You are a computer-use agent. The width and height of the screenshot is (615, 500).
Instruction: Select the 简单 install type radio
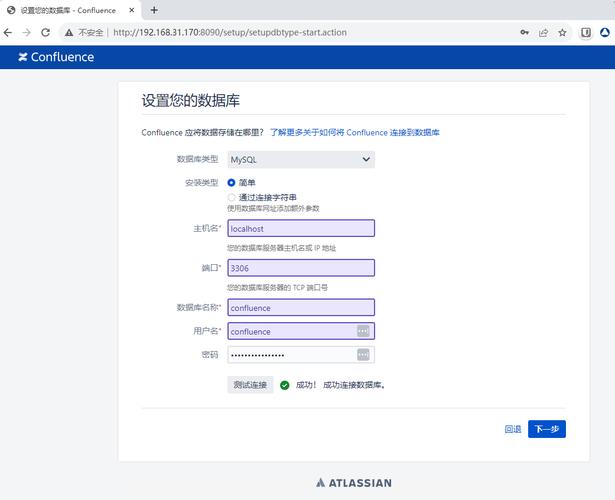click(231, 183)
